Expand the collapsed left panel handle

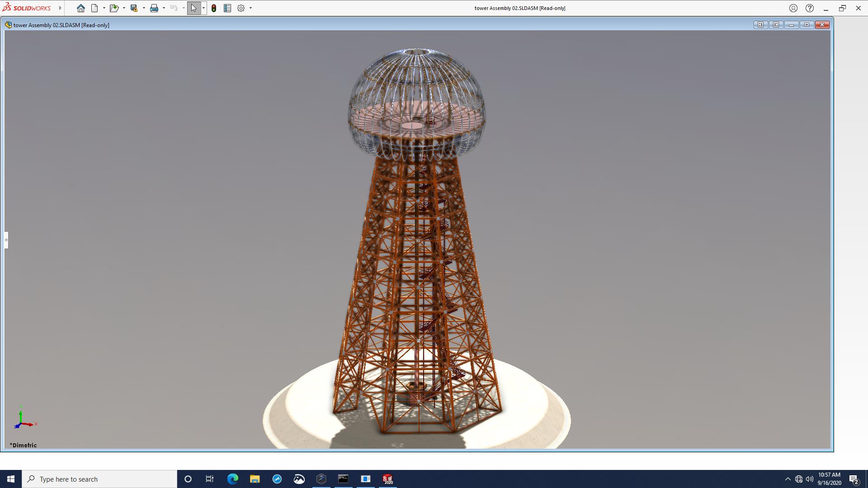click(x=6, y=240)
